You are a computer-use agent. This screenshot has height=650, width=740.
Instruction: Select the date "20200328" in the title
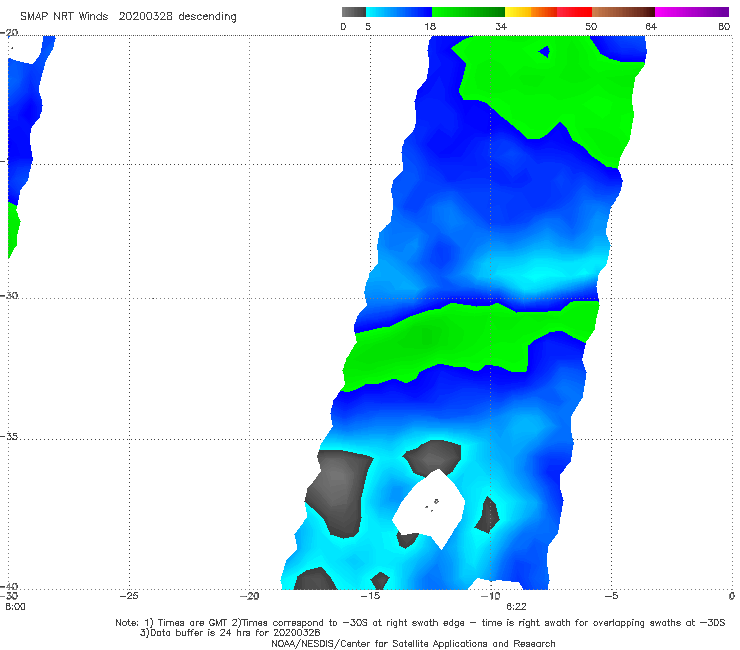pyautogui.click(x=145, y=17)
